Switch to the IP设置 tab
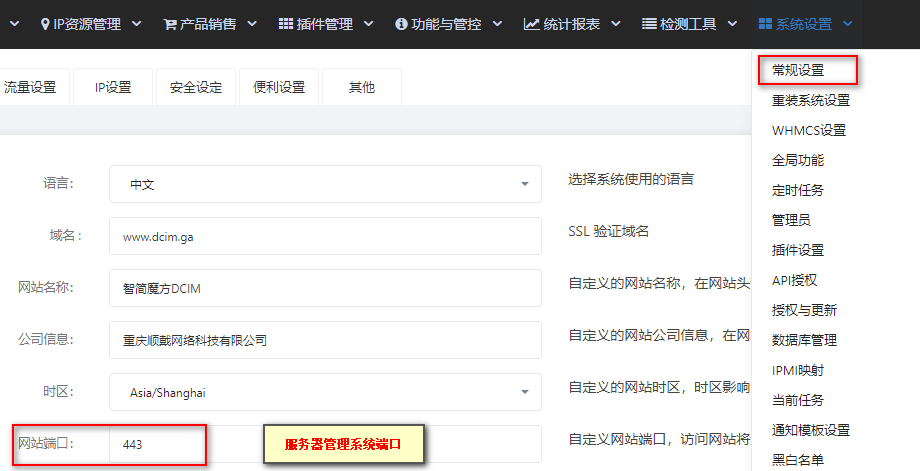Screen dimensions: 920x471 [113, 87]
